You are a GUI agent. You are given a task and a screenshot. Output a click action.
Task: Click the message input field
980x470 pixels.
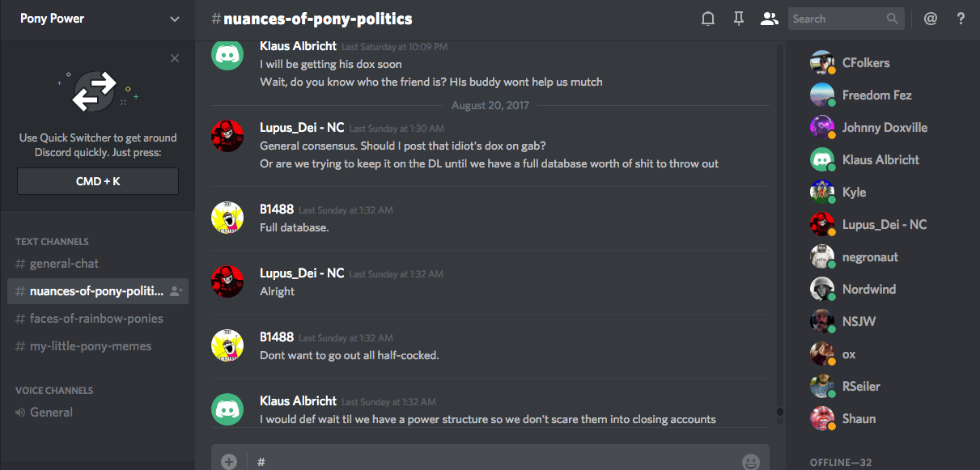coord(486,461)
